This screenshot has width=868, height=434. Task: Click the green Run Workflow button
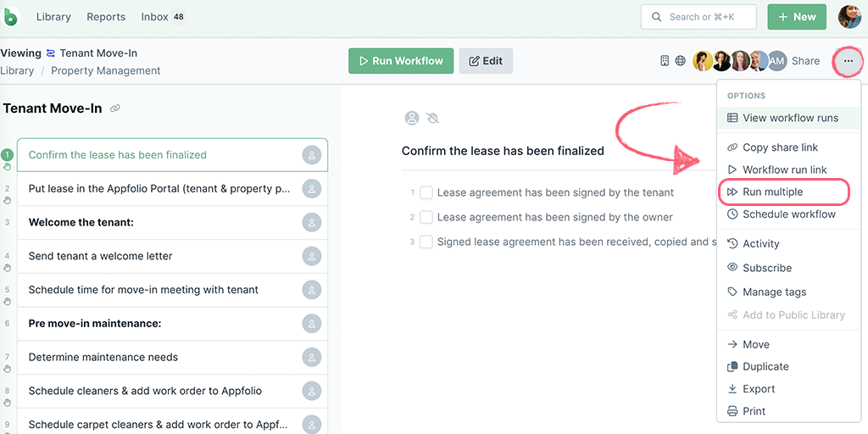point(401,61)
